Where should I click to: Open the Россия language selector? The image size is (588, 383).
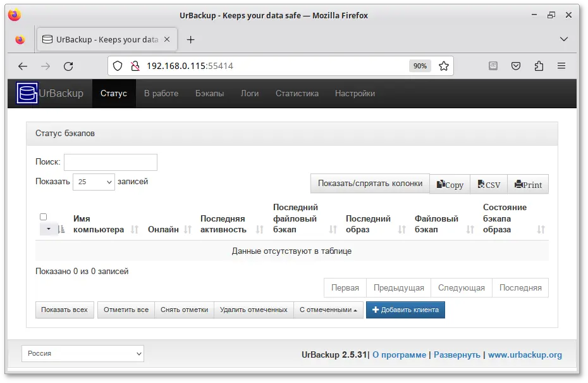(82, 353)
